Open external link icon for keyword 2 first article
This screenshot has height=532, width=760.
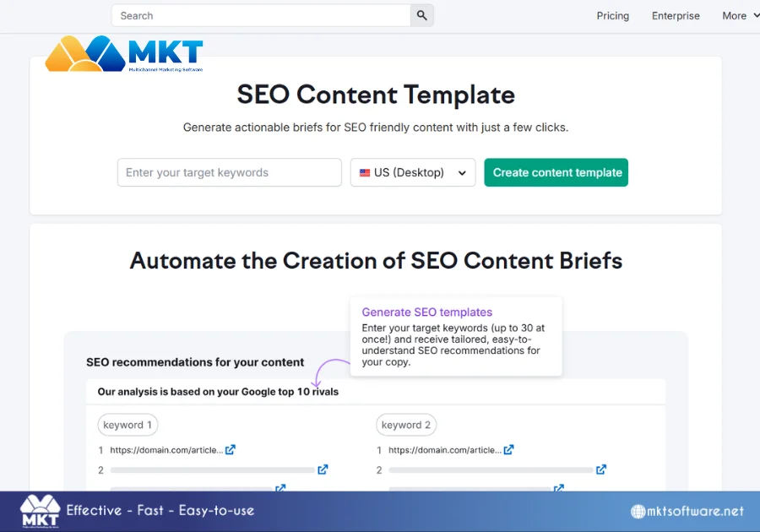pos(508,450)
